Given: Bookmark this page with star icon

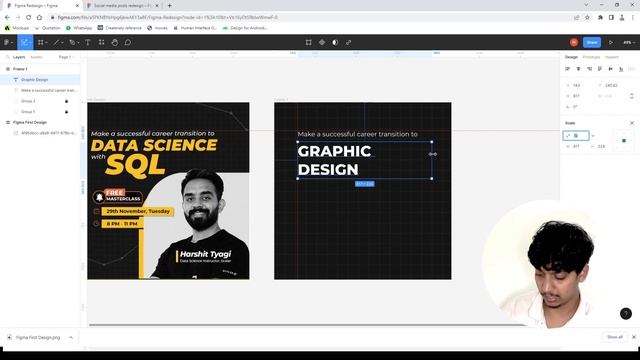Looking at the screenshot, I should click(x=587, y=18).
